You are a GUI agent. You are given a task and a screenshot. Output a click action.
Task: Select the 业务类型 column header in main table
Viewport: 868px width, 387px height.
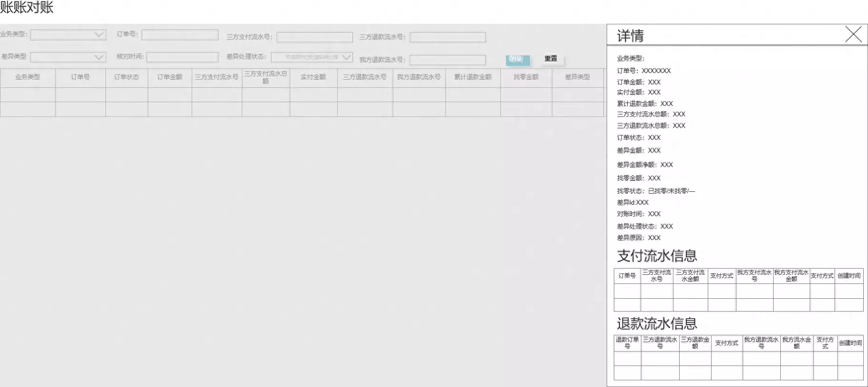(x=28, y=77)
